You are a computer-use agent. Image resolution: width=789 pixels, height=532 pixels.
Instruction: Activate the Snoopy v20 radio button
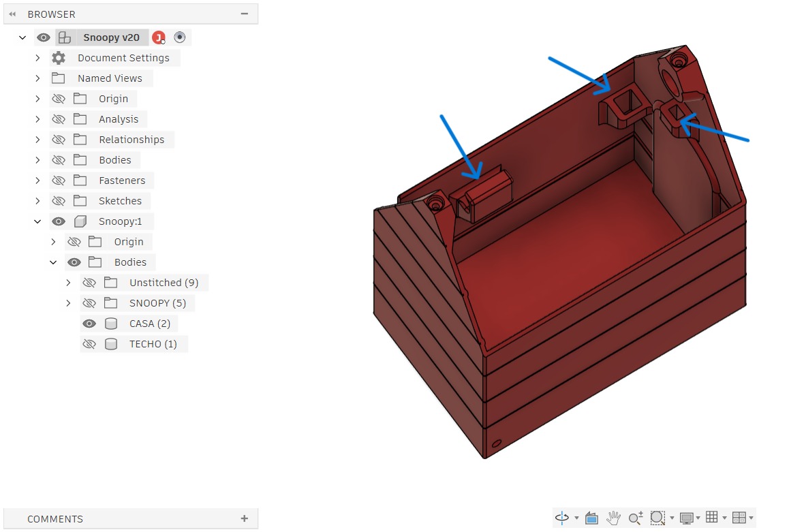pos(180,37)
